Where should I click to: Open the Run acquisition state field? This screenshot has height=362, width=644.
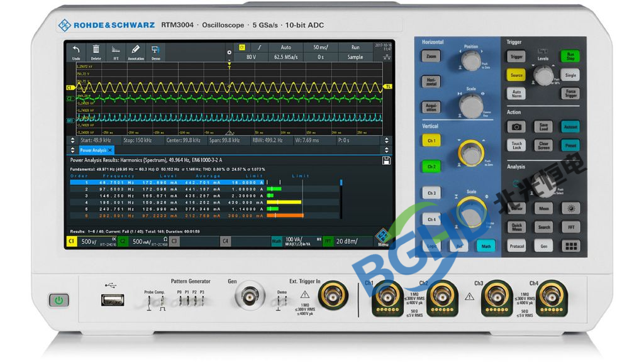(355, 47)
